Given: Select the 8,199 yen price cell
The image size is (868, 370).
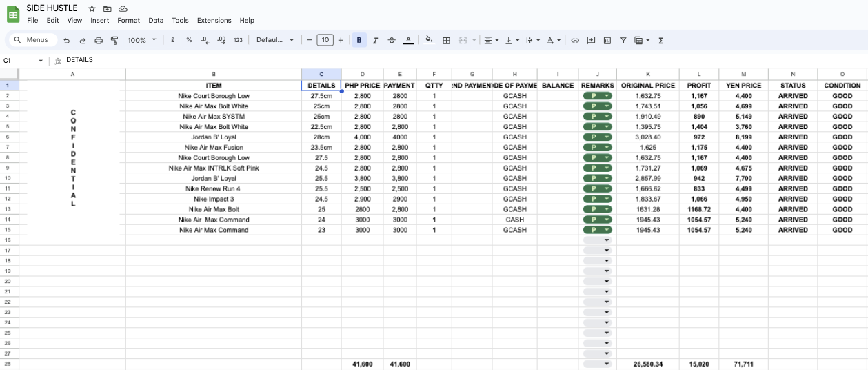Looking at the screenshot, I should coord(743,137).
